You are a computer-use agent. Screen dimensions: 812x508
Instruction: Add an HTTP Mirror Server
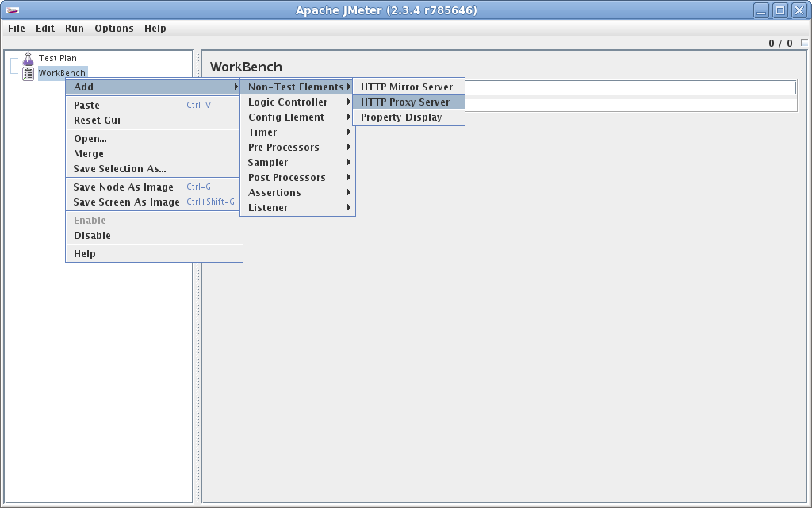tap(408, 87)
